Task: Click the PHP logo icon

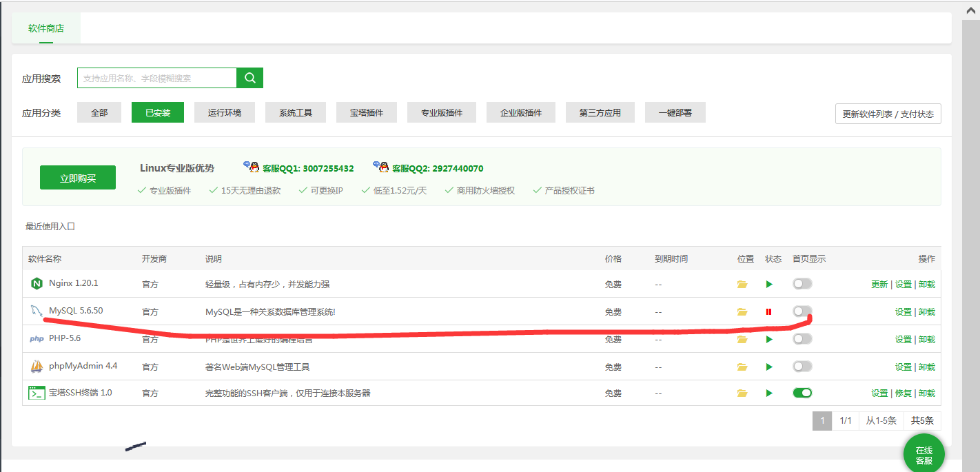Action: (x=37, y=338)
